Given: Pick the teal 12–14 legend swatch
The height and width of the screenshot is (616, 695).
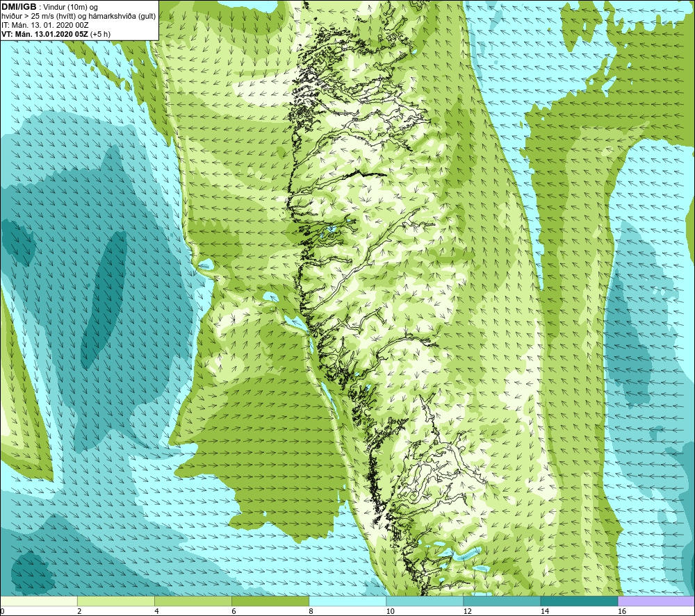Looking at the screenshot, I should 502,601.
